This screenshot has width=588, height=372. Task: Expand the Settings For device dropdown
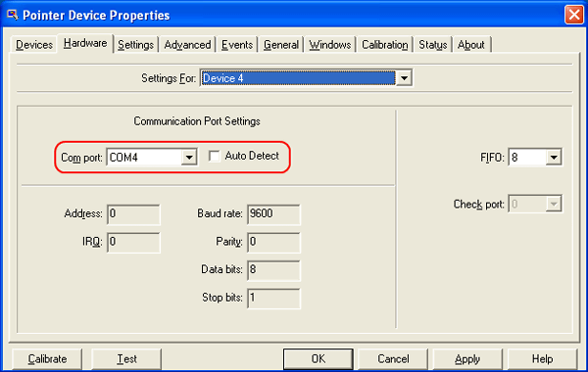click(x=404, y=78)
